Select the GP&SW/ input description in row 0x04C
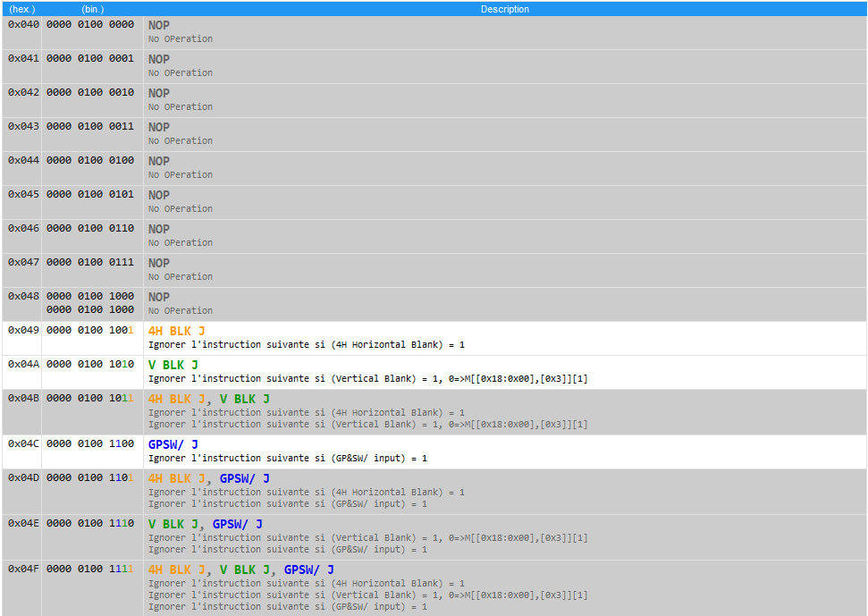The width and height of the screenshot is (868, 616). 288,459
